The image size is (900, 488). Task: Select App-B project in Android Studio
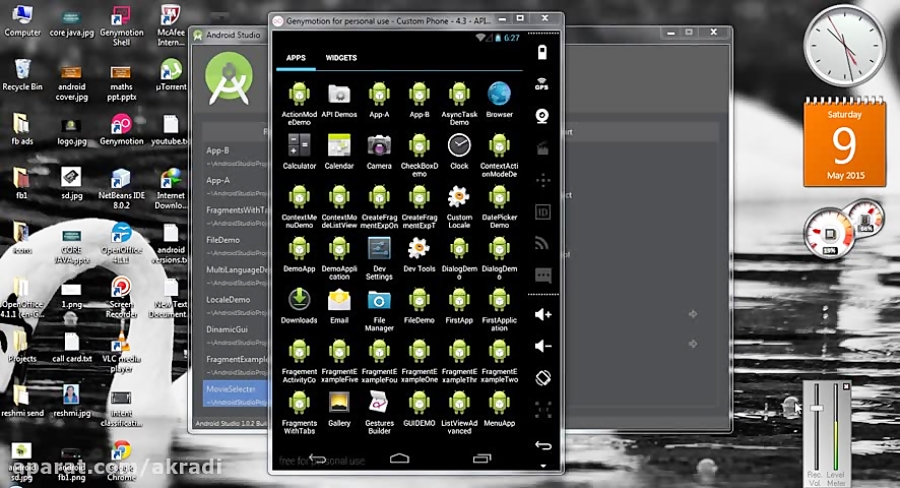[x=235, y=156]
